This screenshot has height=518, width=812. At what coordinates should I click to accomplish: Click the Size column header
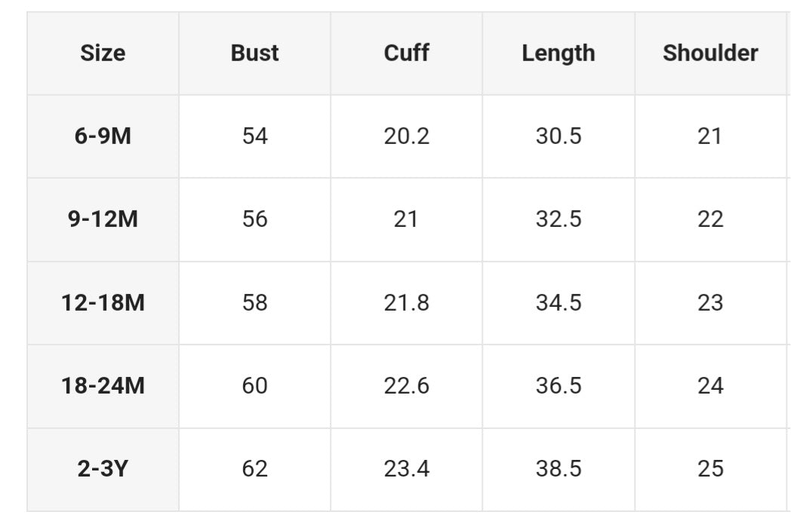point(103,54)
